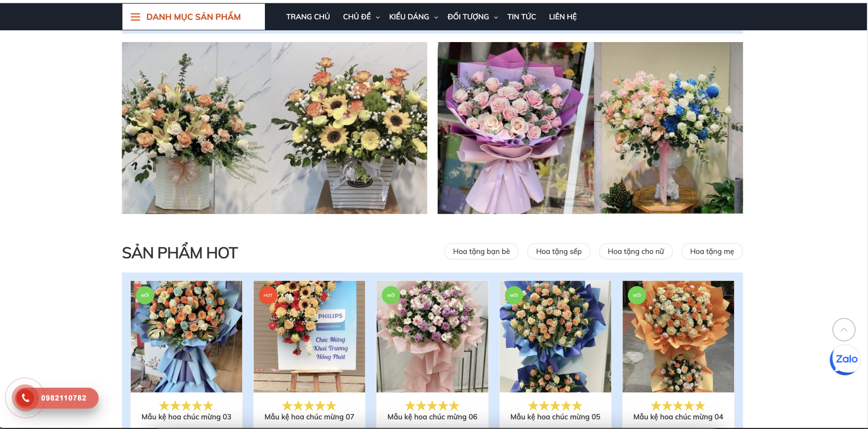Click the sunflower arrangement banner image
The height and width of the screenshot is (429, 868).
[349, 128]
